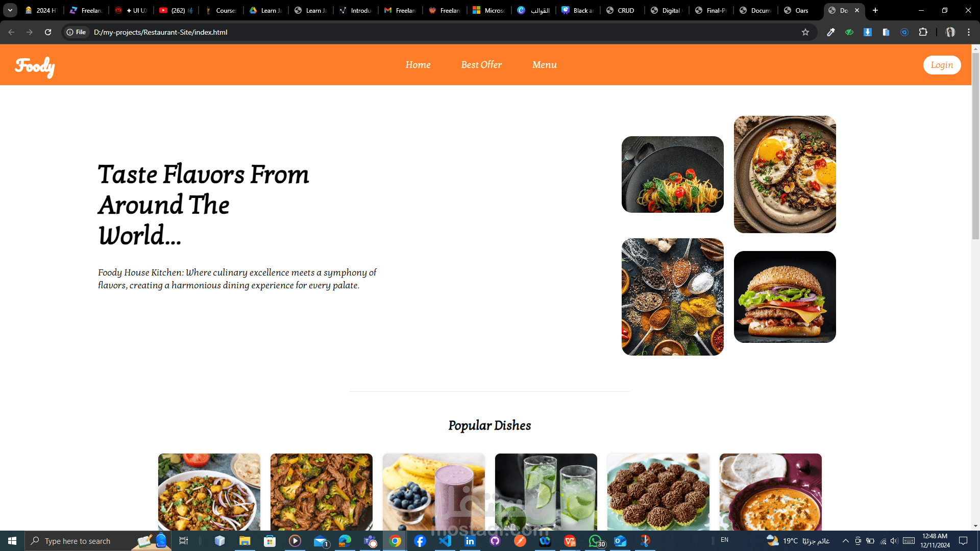Click the Login button in the header

942,65
